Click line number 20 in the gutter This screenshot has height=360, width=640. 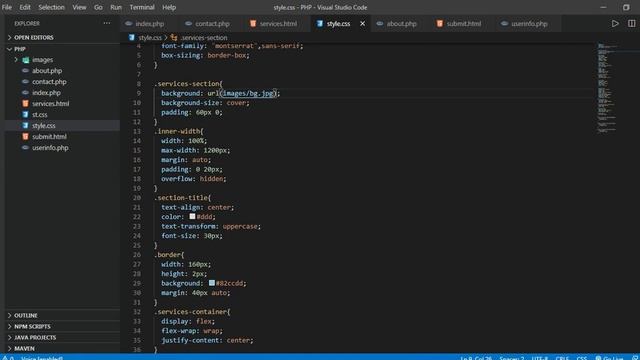(x=137, y=198)
